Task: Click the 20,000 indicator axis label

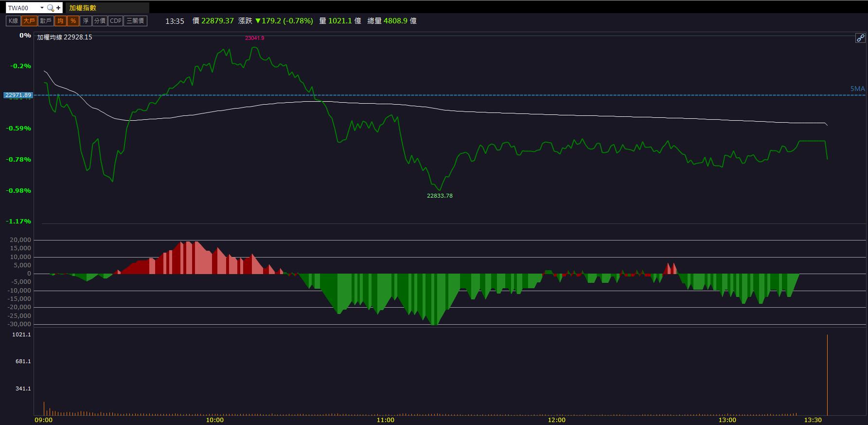Action: [x=20, y=240]
